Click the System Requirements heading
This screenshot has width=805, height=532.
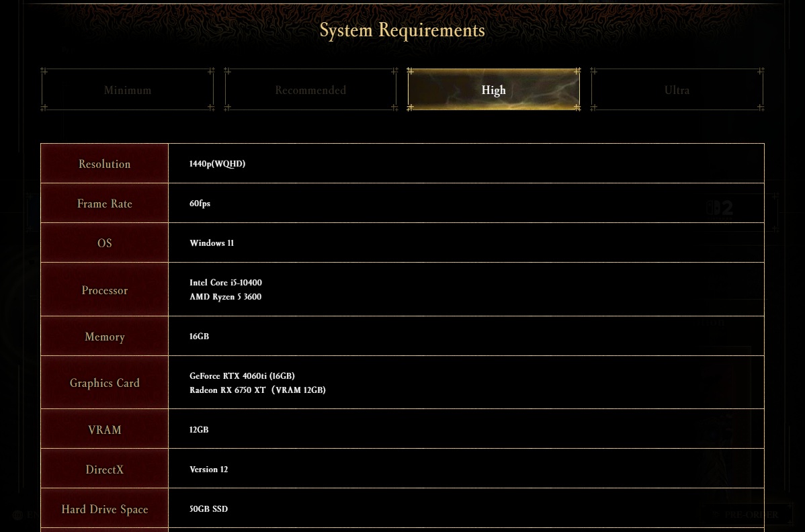[402, 30]
